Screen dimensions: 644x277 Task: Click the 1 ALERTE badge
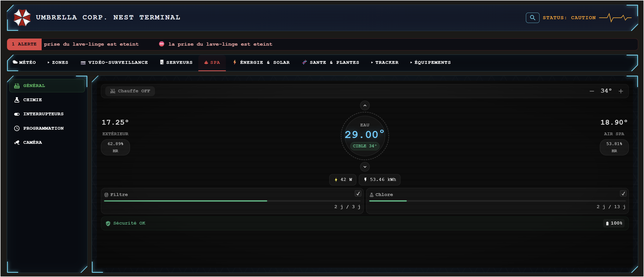tap(24, 44)
